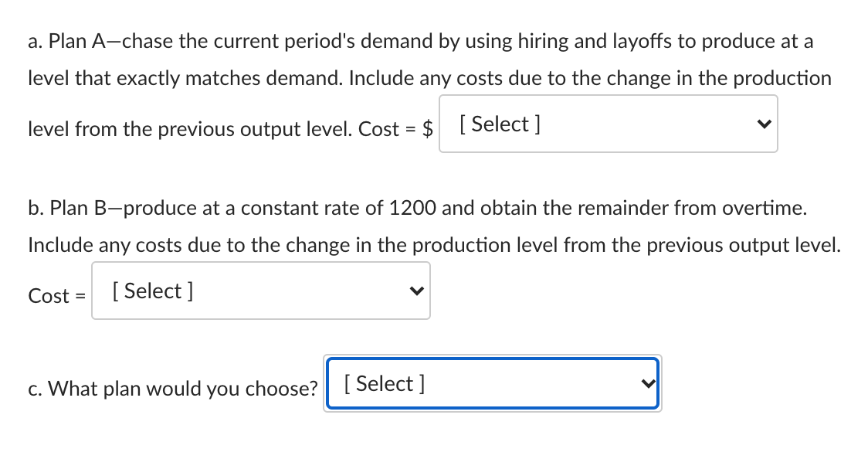The image size is (868, 476).
Task: Open the Plan B cost dropdown
Action: point(260,291)
